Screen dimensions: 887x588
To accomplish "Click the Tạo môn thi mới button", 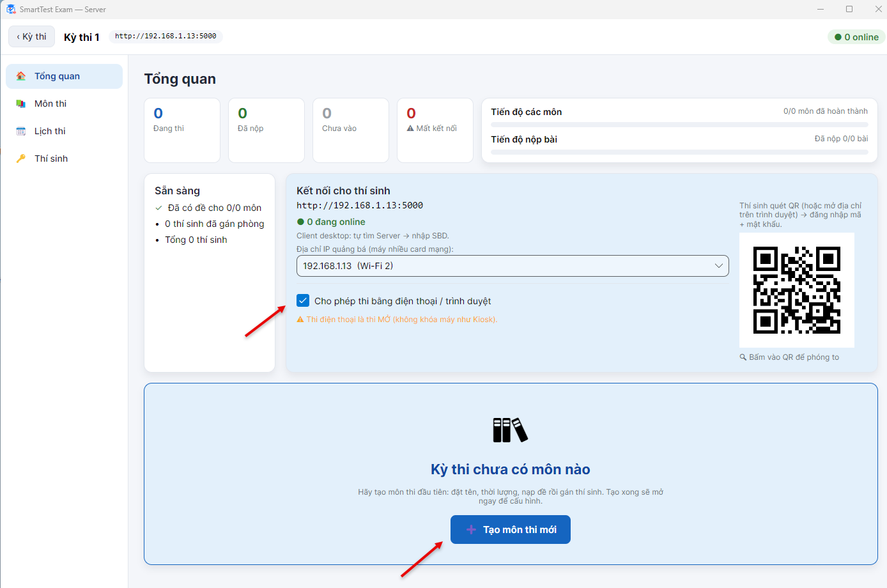I will click(x=511, y=530).
